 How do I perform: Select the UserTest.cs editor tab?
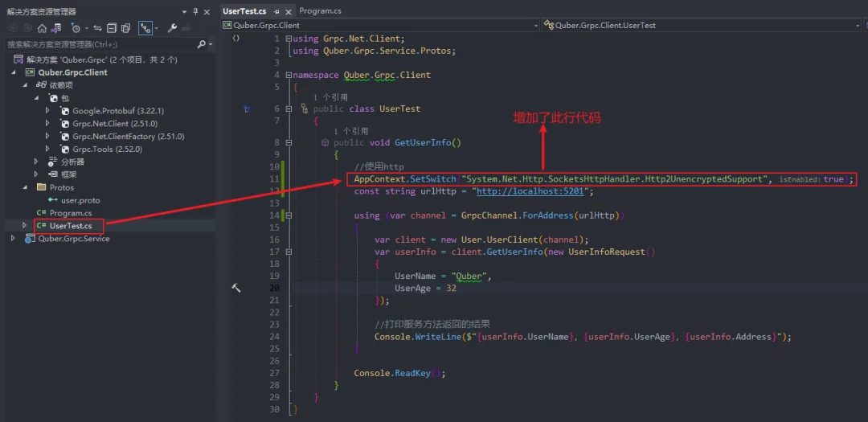coord(244,10)
